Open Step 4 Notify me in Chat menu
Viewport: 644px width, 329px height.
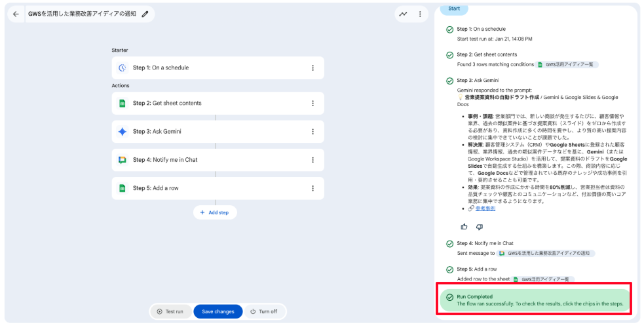pyautogui.click(x=313, y=160)
